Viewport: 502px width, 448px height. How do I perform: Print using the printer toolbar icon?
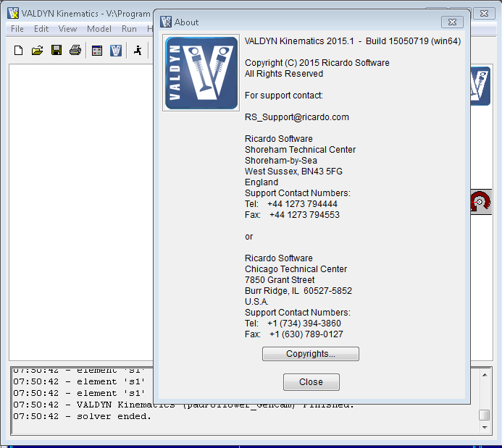(75, 50)
